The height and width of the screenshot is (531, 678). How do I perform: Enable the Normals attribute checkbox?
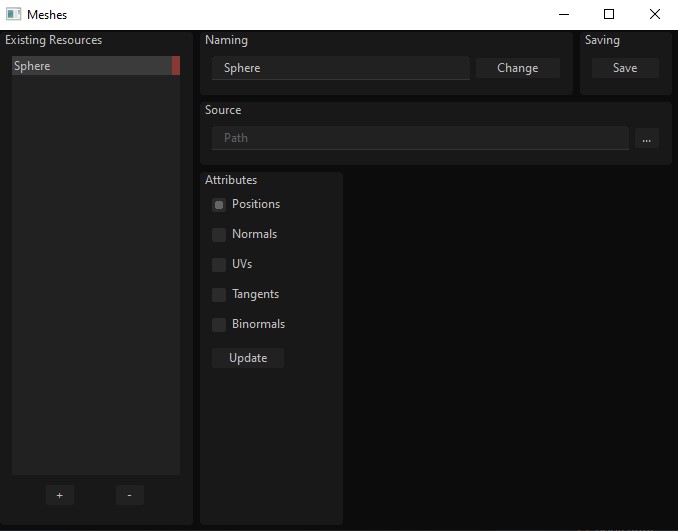click(x=219, y=234)
